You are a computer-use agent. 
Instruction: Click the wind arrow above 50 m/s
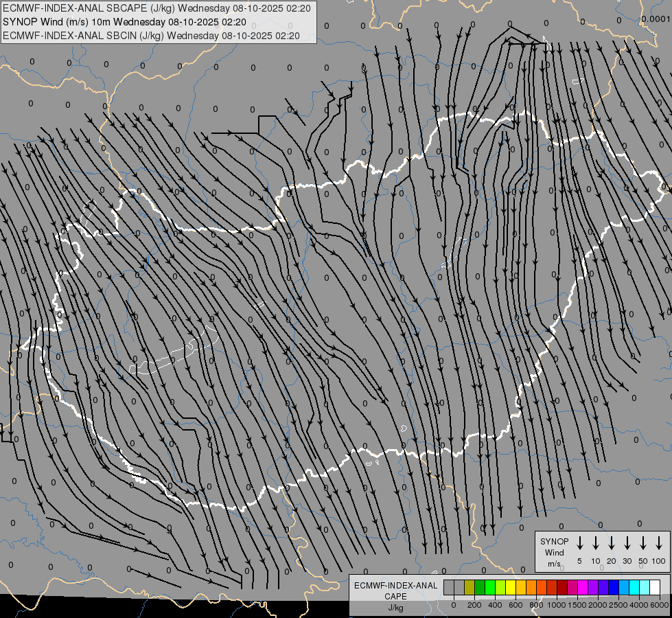click(x=643, y=543)
